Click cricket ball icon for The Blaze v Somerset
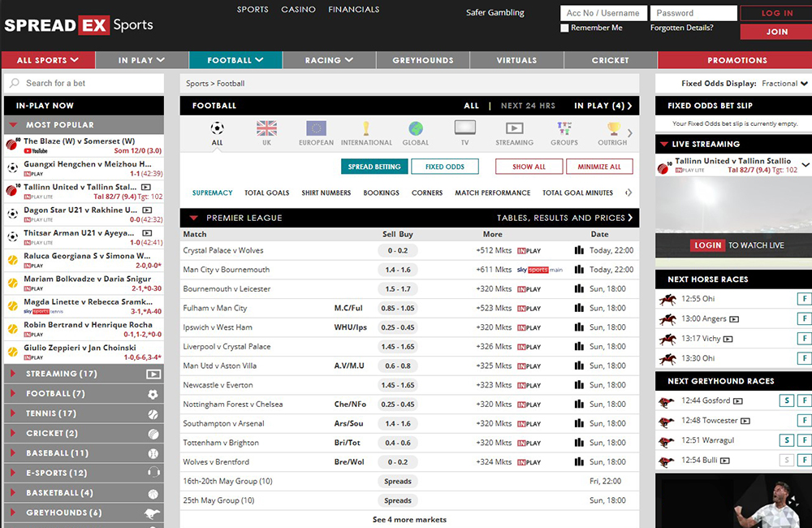 (12, 145)
